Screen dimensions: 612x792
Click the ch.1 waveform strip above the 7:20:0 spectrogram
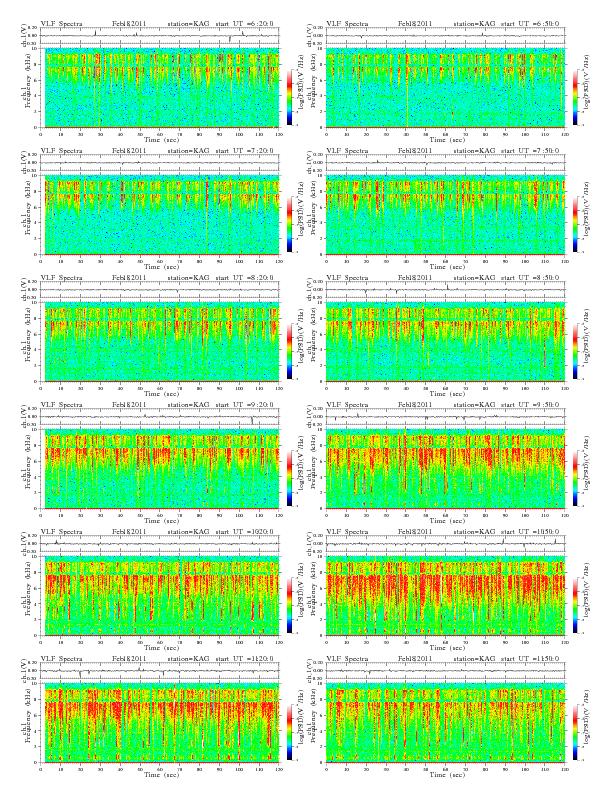pyautogui.click(x=160, y=163)
